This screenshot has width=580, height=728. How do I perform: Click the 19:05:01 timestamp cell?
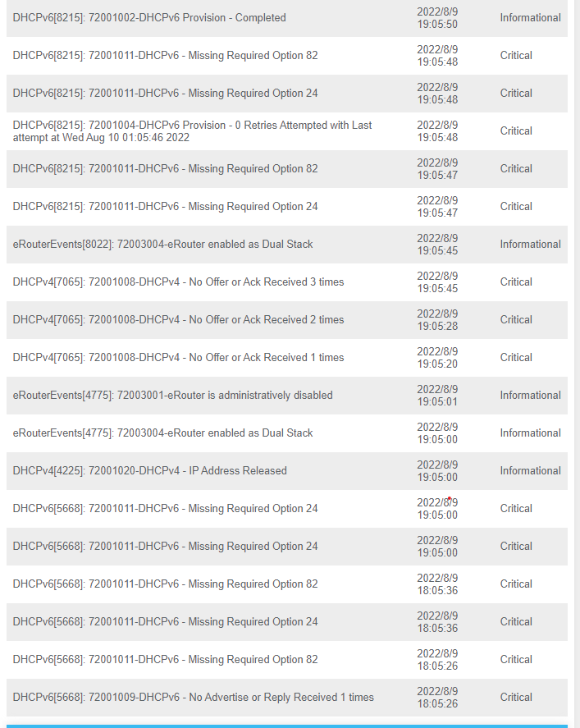(x=437, y=395)
